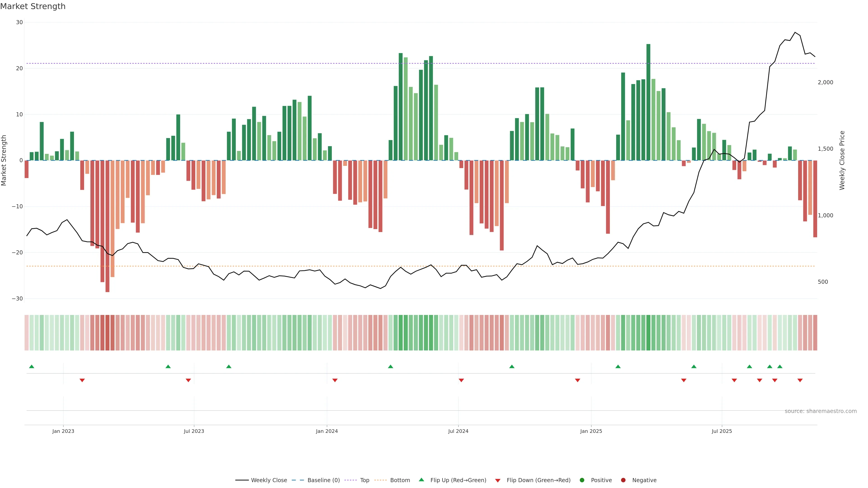Click the leftmost red flip-down triangle marker
Screen dimensions: 868x488
click(82, 380)
